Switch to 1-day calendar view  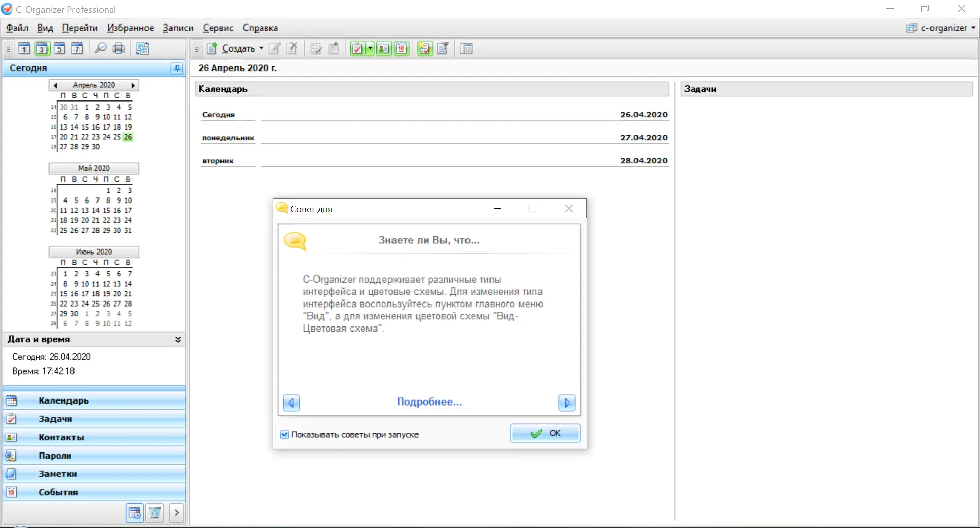click(24, 48)
